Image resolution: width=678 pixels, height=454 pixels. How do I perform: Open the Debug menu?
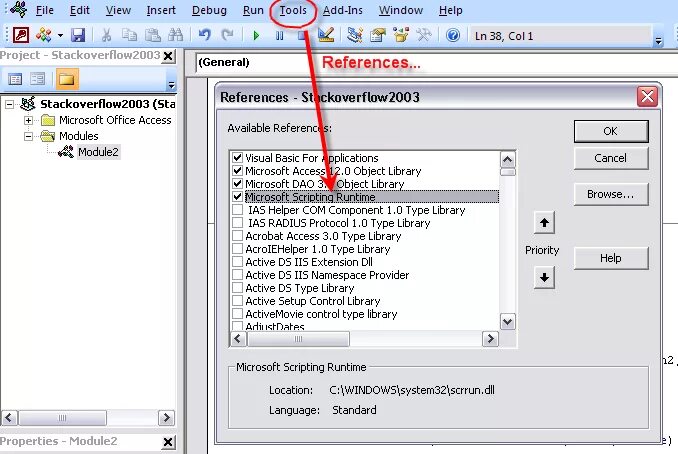point(209,10)
